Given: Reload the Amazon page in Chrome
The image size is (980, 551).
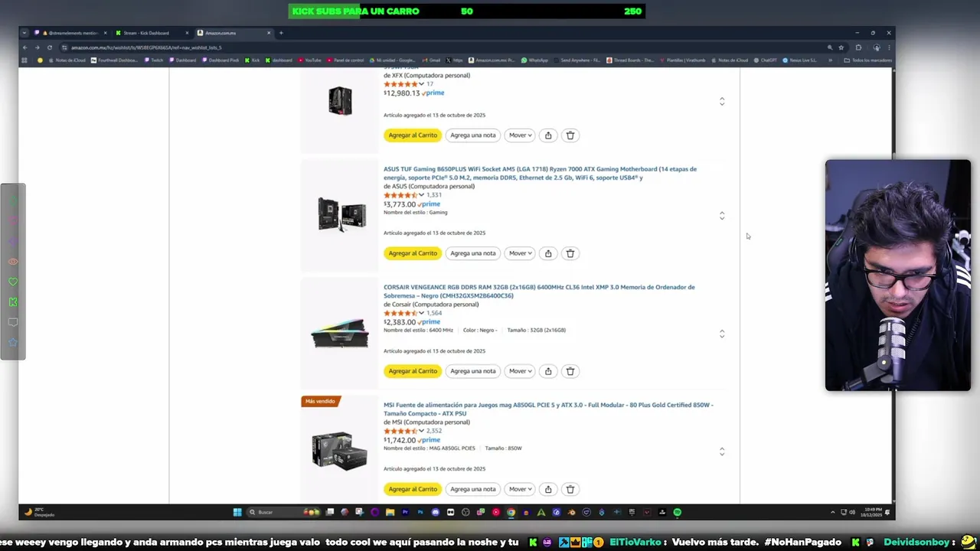Looking at the screenshot, I should point(50,47).
